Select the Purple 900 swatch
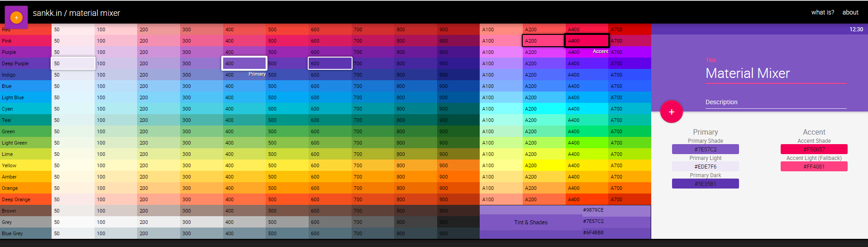Screen dimensions: 868x247 click(458, 52)
